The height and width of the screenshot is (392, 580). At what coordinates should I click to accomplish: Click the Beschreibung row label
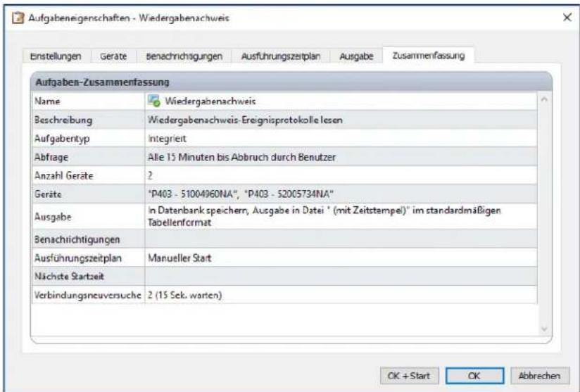[x=63, y=120]
